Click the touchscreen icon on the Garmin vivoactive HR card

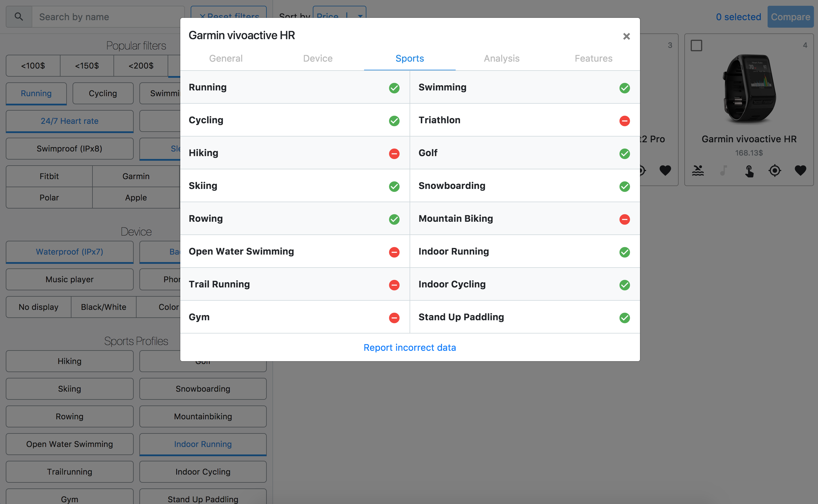pos(749,171)
